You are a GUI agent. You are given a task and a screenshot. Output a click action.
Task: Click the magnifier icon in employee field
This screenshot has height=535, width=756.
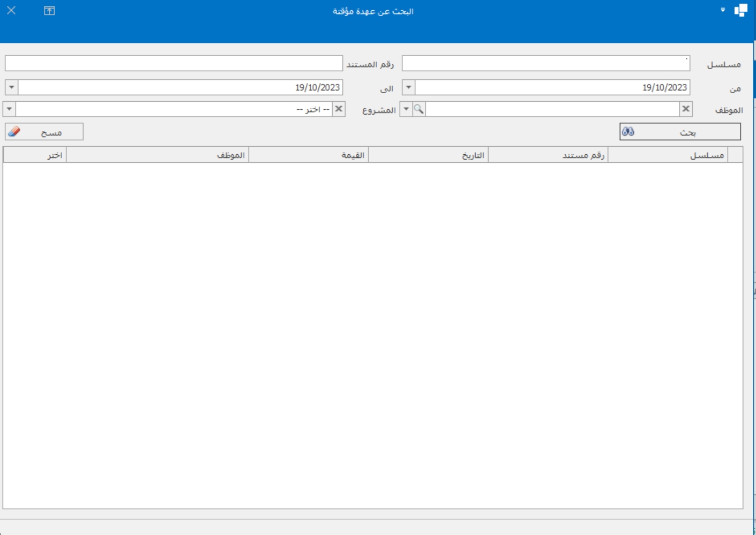click(x=418, y=109)
